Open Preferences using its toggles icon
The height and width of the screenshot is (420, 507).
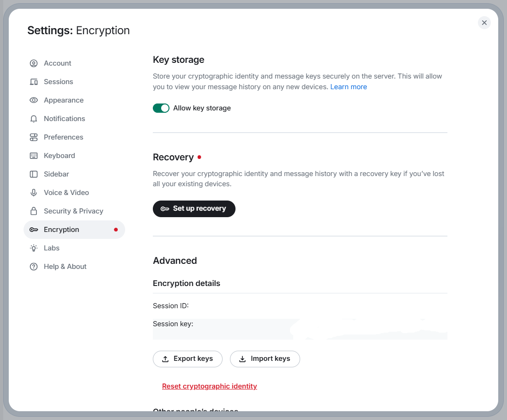coord(34,137)
